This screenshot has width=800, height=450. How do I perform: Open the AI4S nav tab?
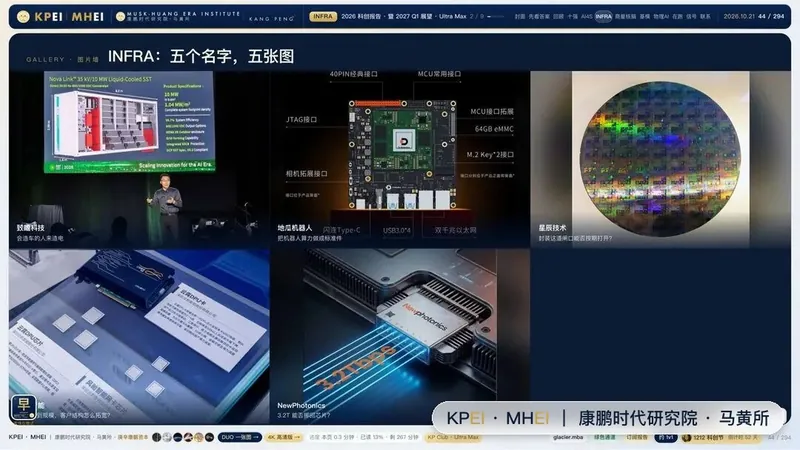pos(587,16)
